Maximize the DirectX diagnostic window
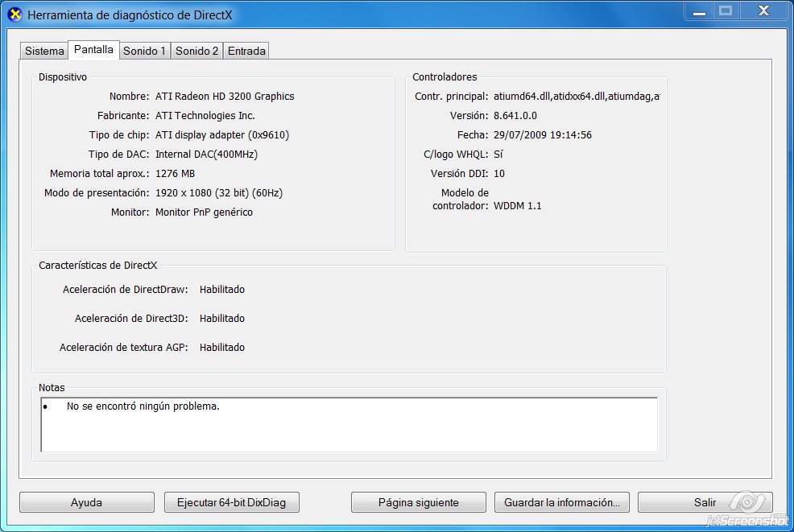This screenshot has height=532, width=794. 726,10
